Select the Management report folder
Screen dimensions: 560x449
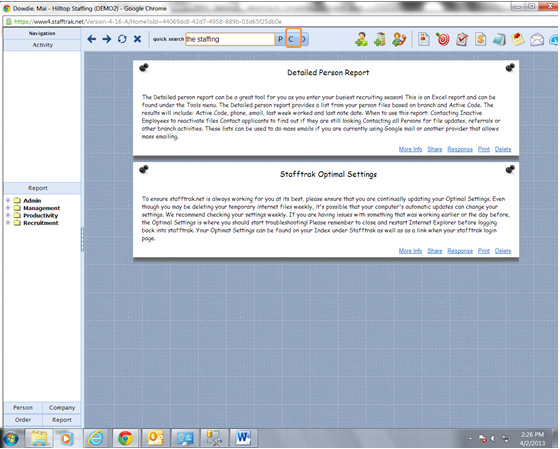(x=41, y=208)
